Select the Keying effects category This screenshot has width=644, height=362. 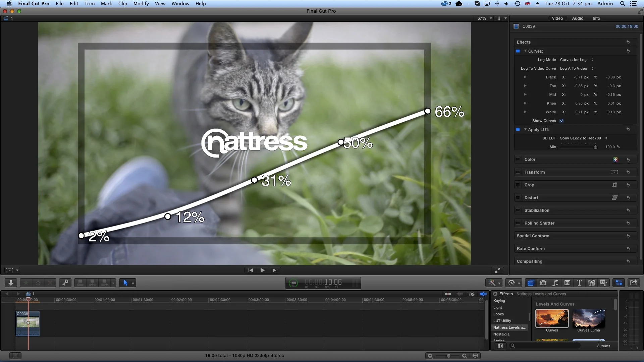point(499,301)
